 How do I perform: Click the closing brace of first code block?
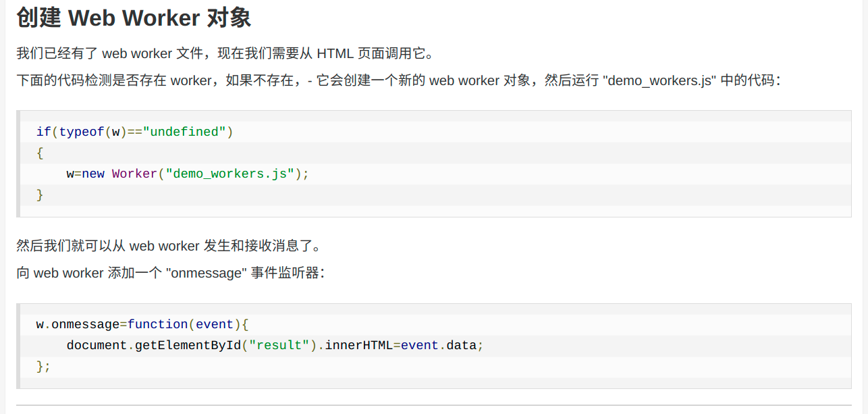pyautogui.click(x=40, y=195)
